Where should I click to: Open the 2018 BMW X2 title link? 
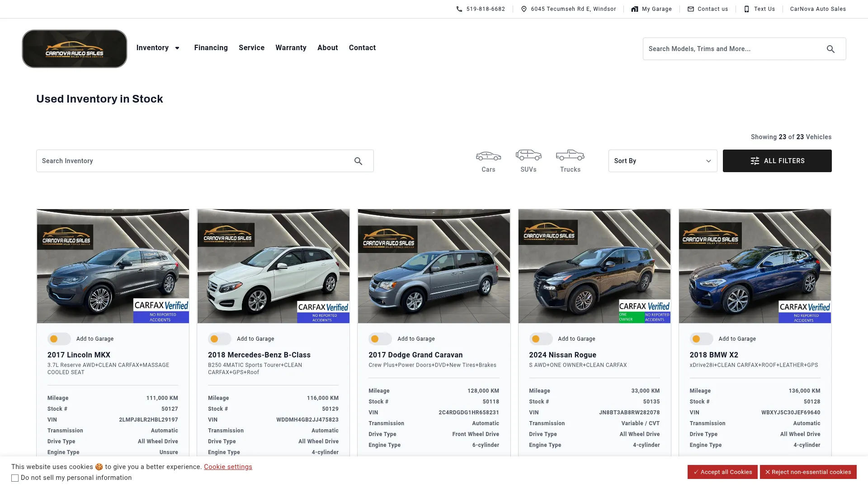(x=714, y=355)
